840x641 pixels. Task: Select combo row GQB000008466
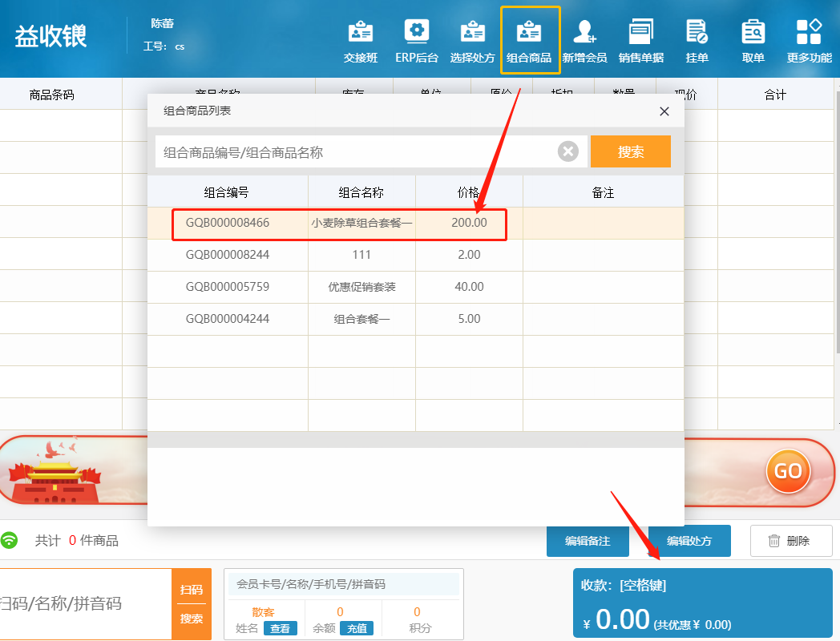[228, 223]
